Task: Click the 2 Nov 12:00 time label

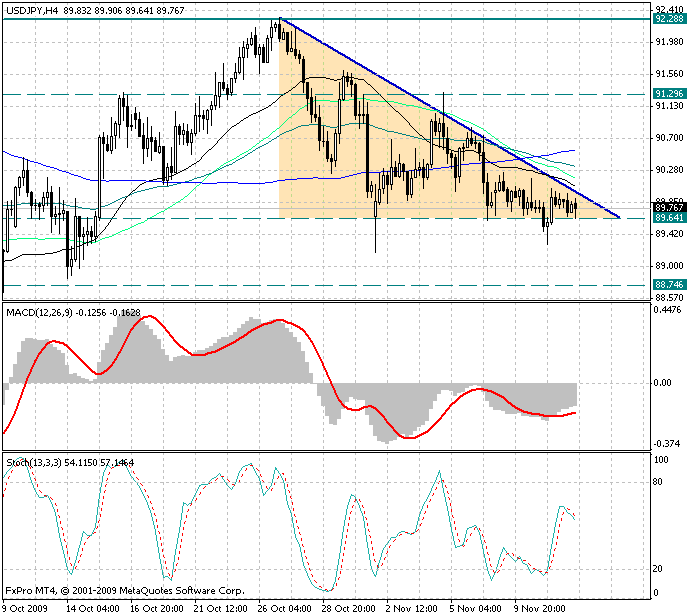Action: pos(411,609)
